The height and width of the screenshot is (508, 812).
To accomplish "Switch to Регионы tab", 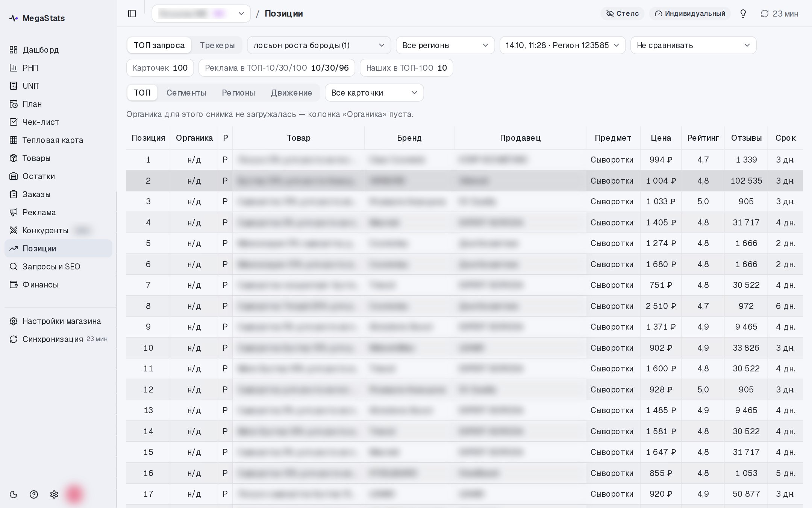I will pos(238,93).
